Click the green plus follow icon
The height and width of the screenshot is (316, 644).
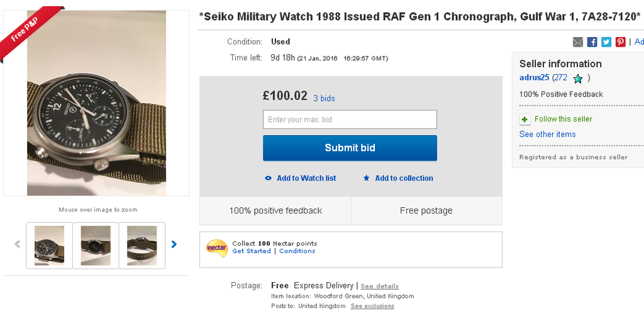click(525, 119)
